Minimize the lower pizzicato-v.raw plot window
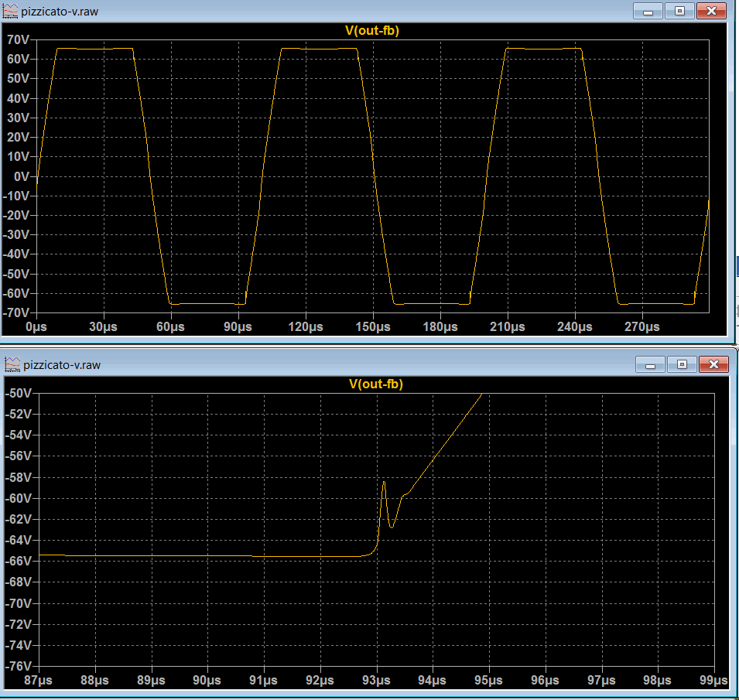The height and width of the screenshot is (700, 739). click(x=650, y=364)
